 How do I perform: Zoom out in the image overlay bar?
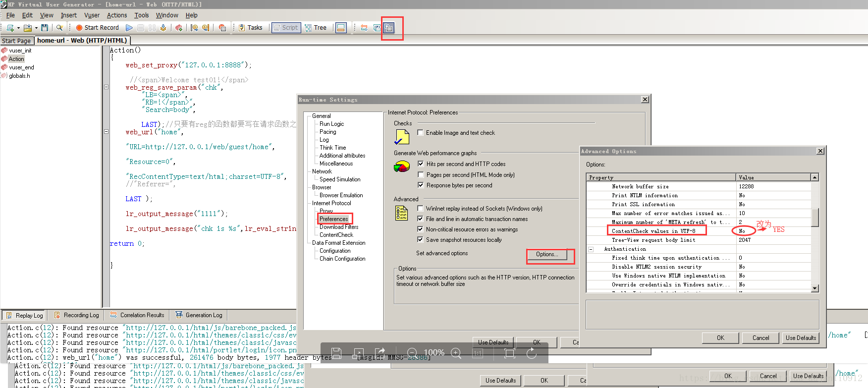(x=412, y=353)
